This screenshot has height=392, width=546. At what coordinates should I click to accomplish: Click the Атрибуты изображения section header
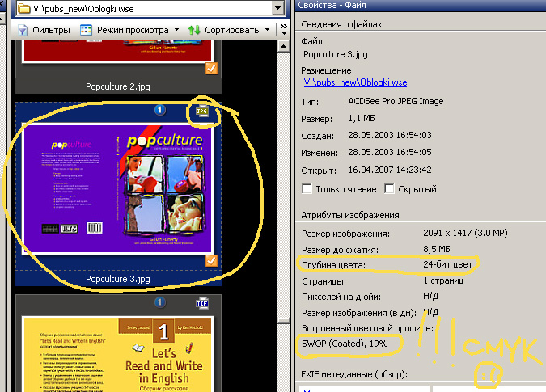coord(350,215)
